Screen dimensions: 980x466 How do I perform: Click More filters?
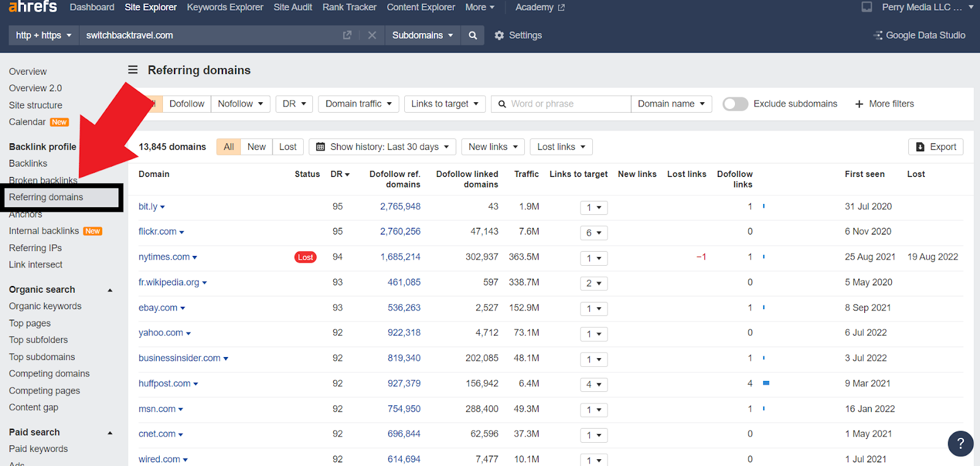click(x=884, y=104)
